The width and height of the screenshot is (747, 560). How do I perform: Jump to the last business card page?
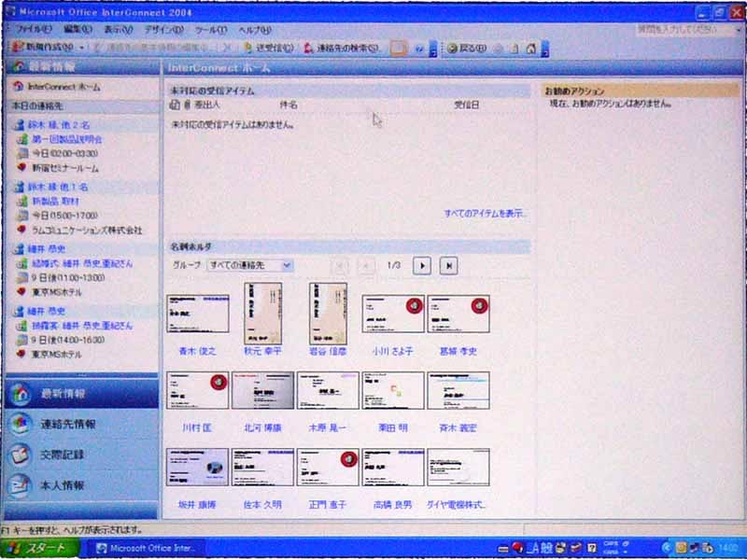pyautogui.click(x=448, y=266)
